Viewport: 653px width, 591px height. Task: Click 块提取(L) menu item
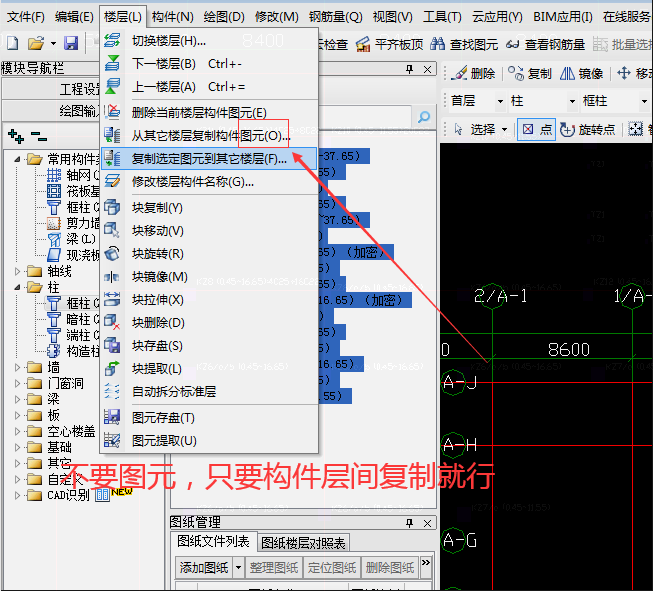(209, 369)
